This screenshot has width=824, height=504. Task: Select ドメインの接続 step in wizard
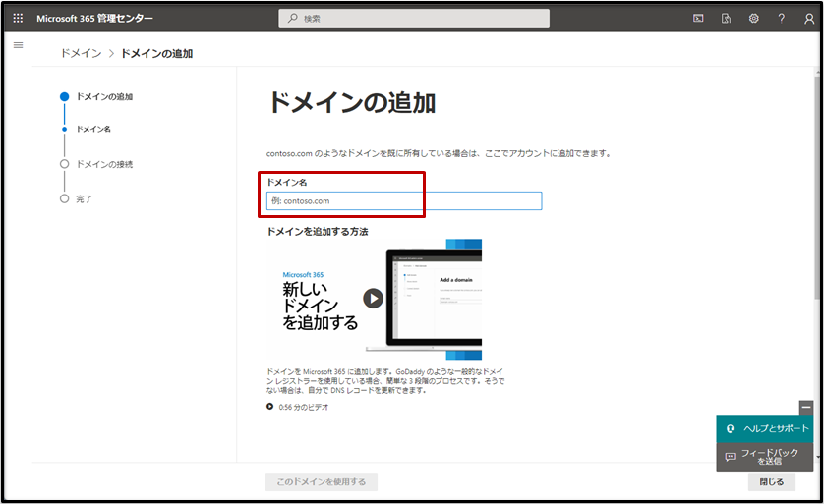pyautogui.click(x=96, y=164)
